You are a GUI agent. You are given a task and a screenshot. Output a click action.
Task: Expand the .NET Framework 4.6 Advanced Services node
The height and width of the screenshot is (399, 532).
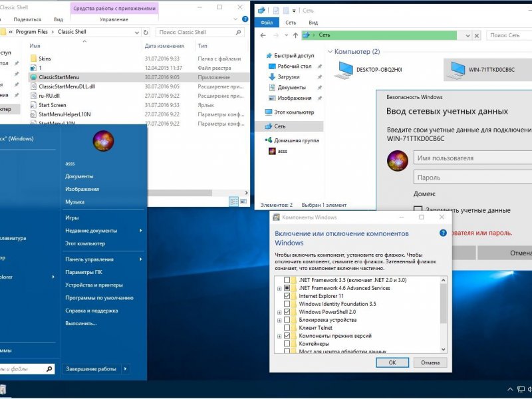pos(279,289)
